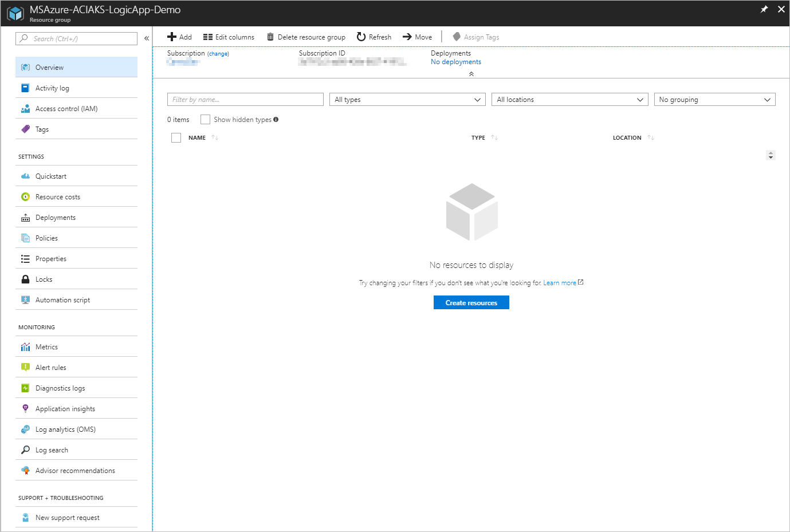Click the Log search magnifier icon
The height and width of the screenshot is (532, 790).
click(25, 450)
